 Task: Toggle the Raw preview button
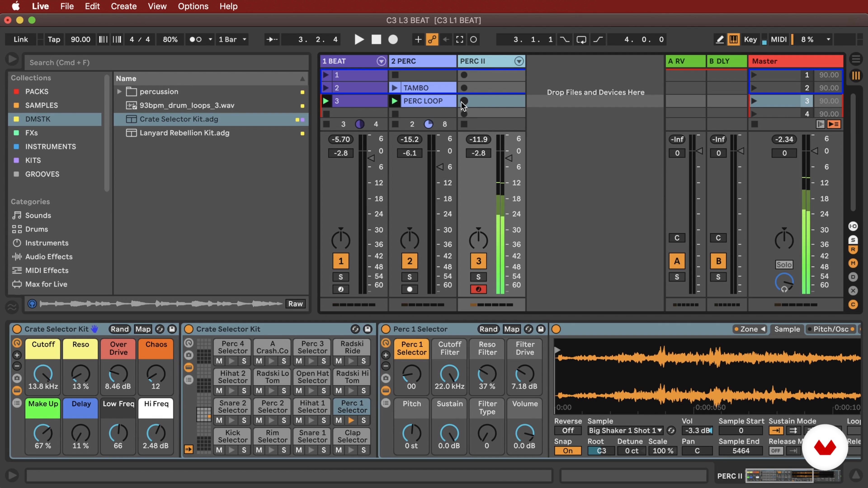[295, 304]
